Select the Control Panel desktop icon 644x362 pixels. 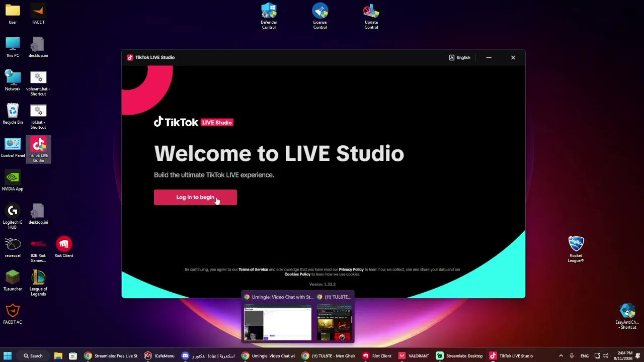tap(13, 147)
